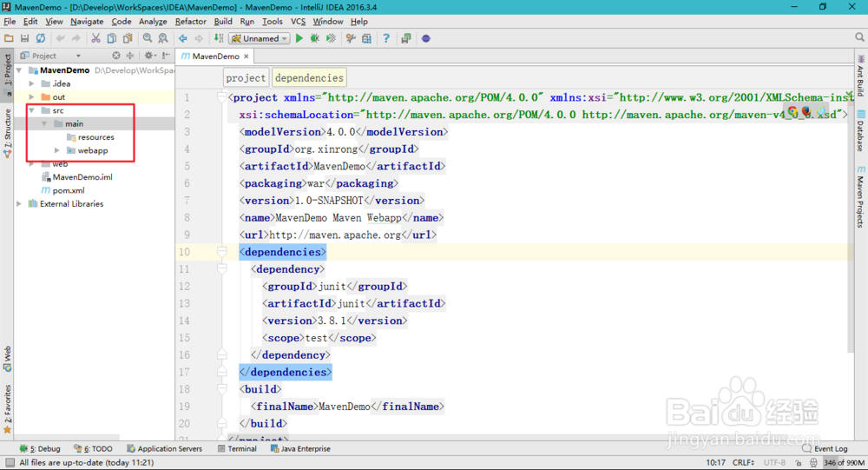Open the Ant Build side panel
Viewport: 868px width, 470px height.
point(861,76)
